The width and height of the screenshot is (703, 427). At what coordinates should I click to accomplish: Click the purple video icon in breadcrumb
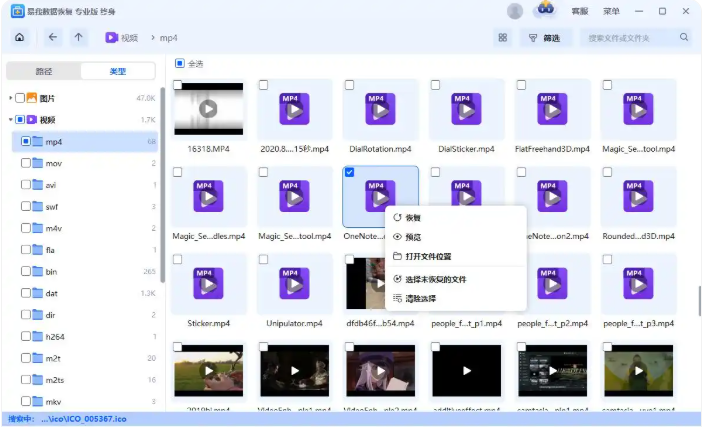tap(111, 38)
